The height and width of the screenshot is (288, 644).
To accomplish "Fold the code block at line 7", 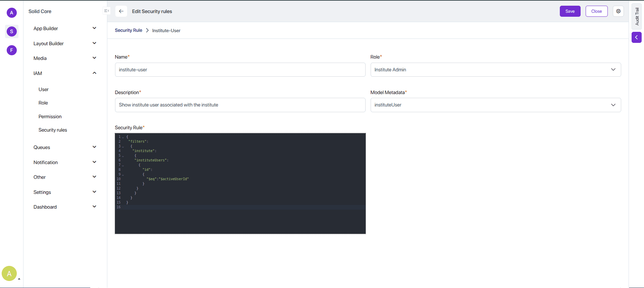I will (123, 165).
